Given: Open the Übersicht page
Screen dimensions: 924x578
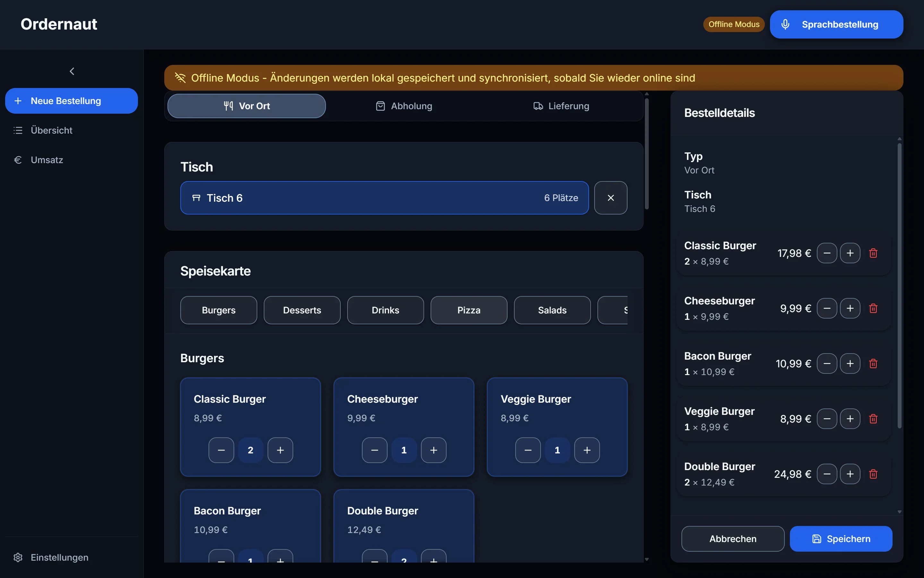Looking at the screenshot, I should [x=72, y=130].
